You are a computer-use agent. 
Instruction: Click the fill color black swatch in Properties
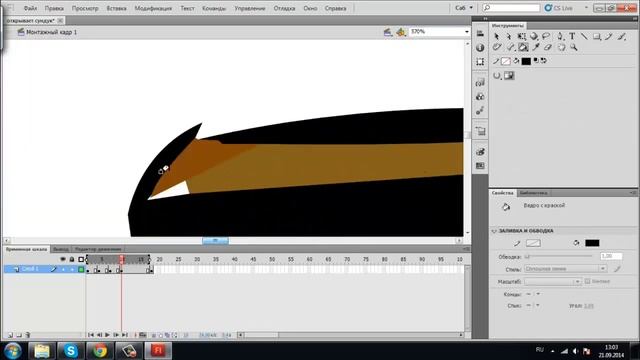pos(592,243)
